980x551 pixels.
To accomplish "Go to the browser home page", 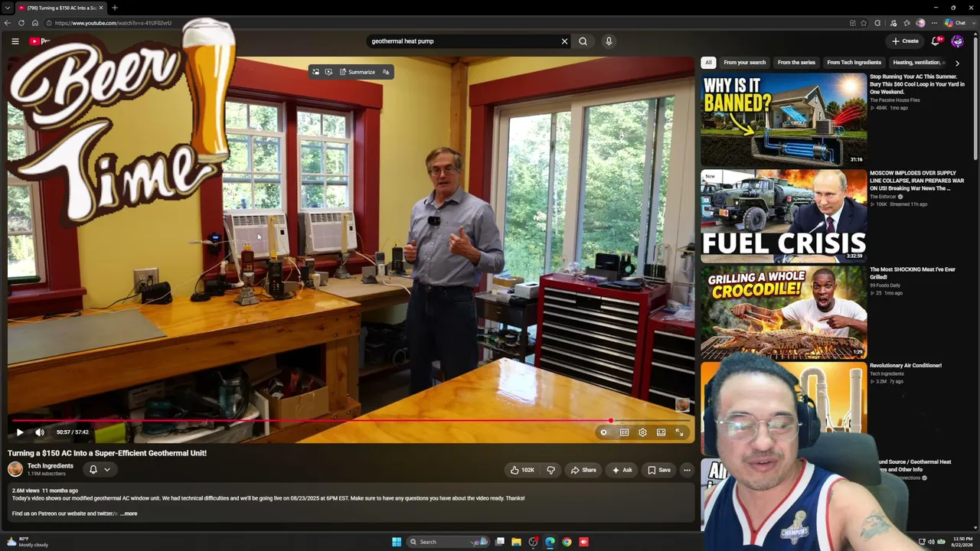I will 35,23.
